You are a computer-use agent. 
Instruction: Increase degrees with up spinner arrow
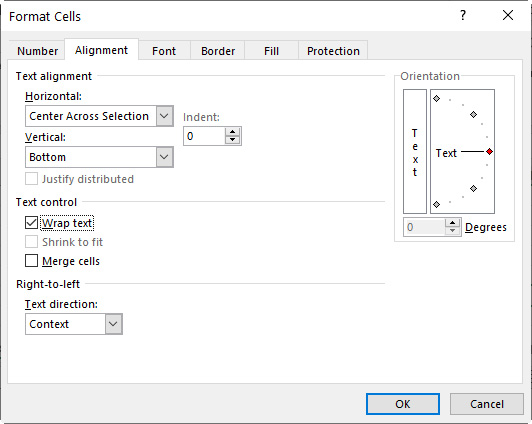pyautogui.click(x=452, y=223)
